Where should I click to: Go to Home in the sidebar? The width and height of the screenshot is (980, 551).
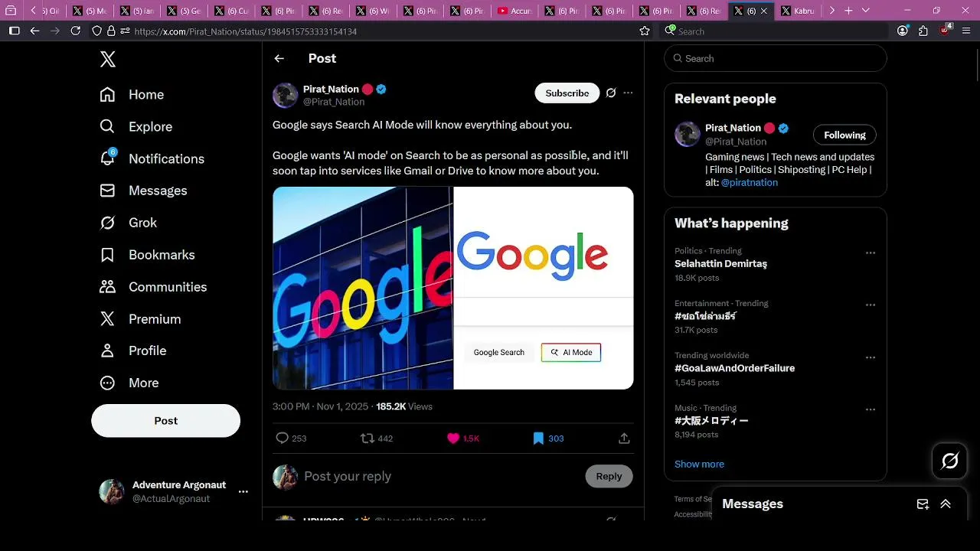(132, 95)
